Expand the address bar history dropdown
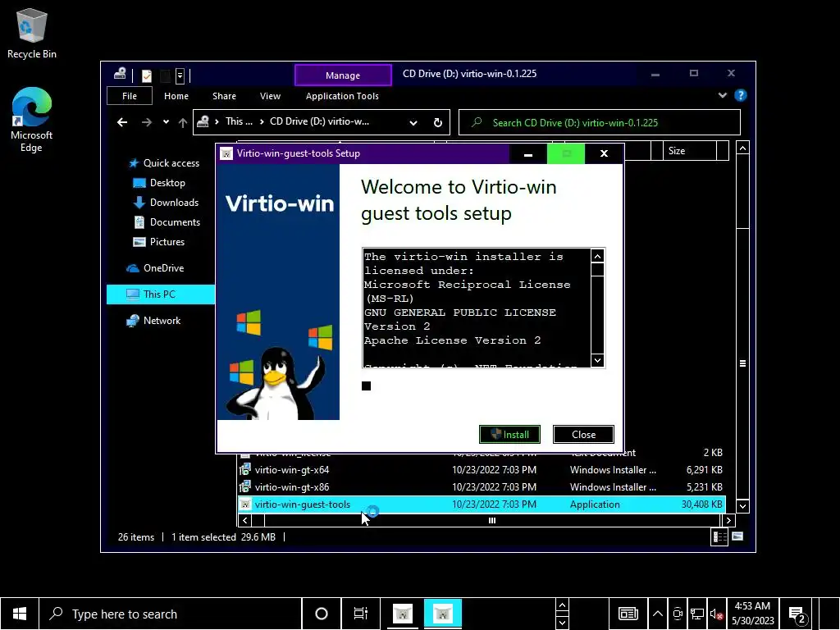This screenshot has height=630, width=840. (413, 123)
